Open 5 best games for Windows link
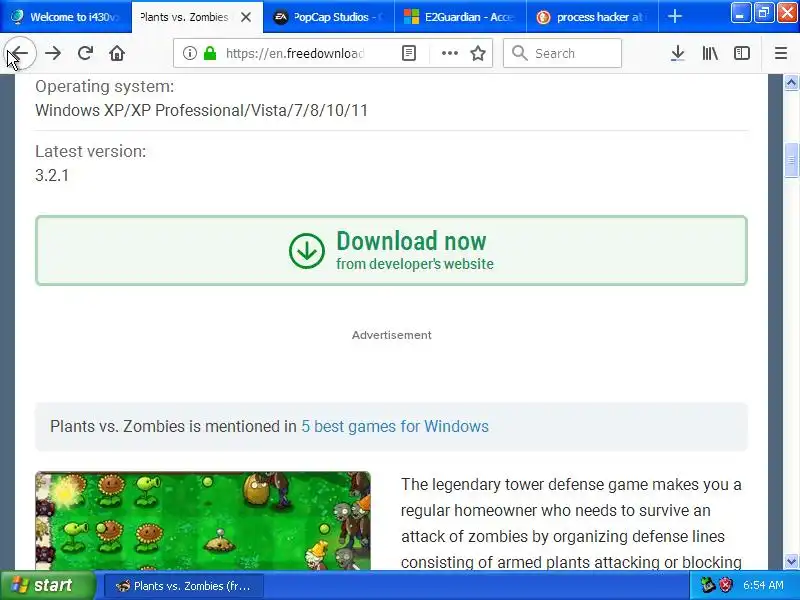This screenshot has height=600, width=800. pos(395,426)
